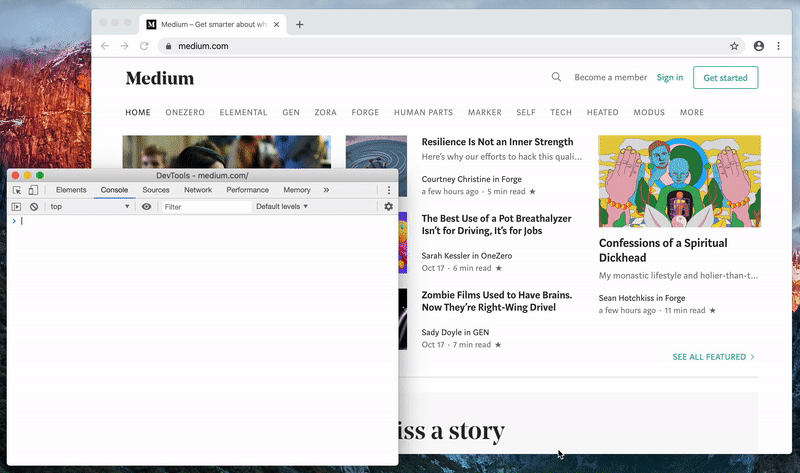800x473 pixels.
Task: Open the Sources tab in DevTools
Action: point(156,190)
